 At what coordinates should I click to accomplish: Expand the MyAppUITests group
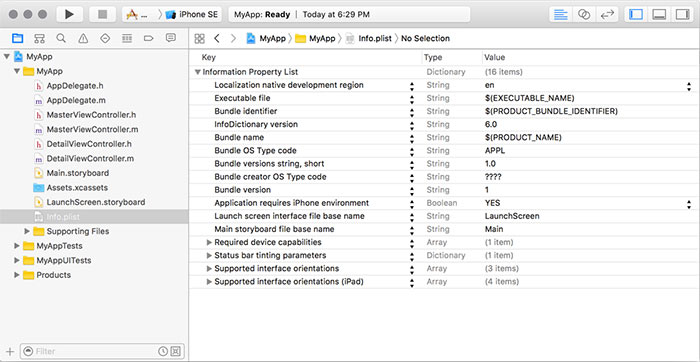pos(17,260)
